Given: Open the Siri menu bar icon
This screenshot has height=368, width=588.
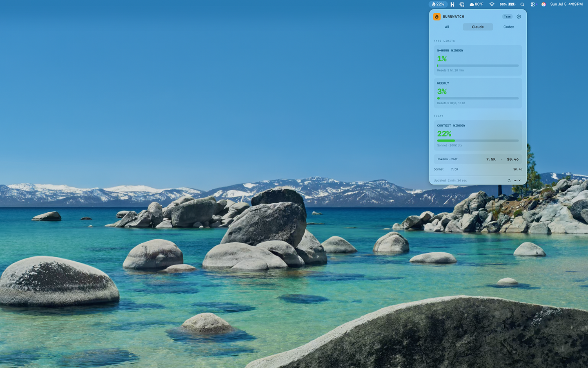Looking at the screenshot, I should pos(543,4).
